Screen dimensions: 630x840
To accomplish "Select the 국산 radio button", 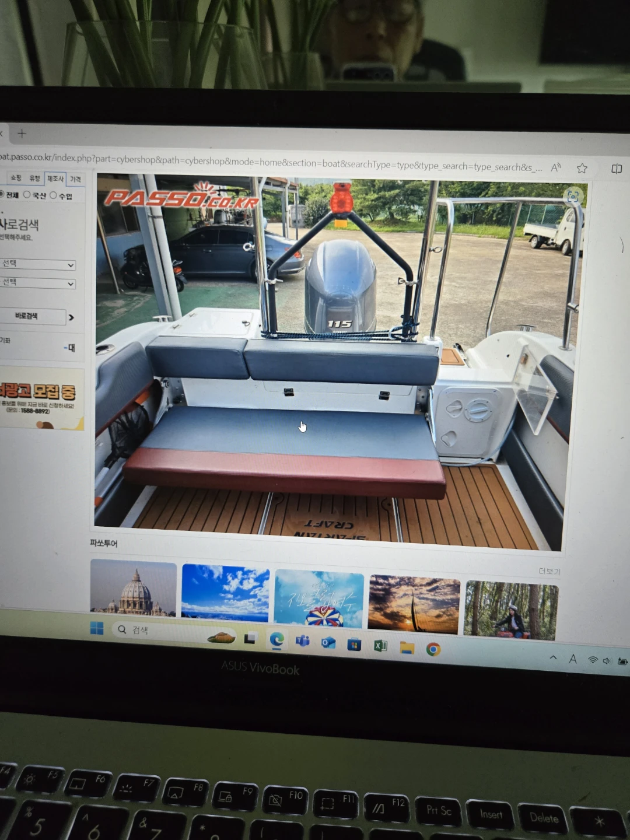I will point(27,195).
